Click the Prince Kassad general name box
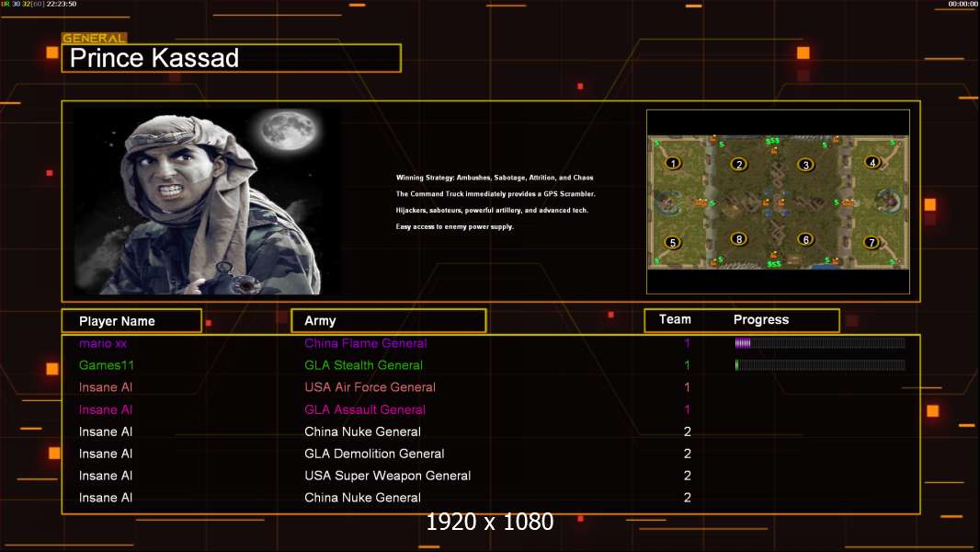980x552 pixels. (232, 58)
